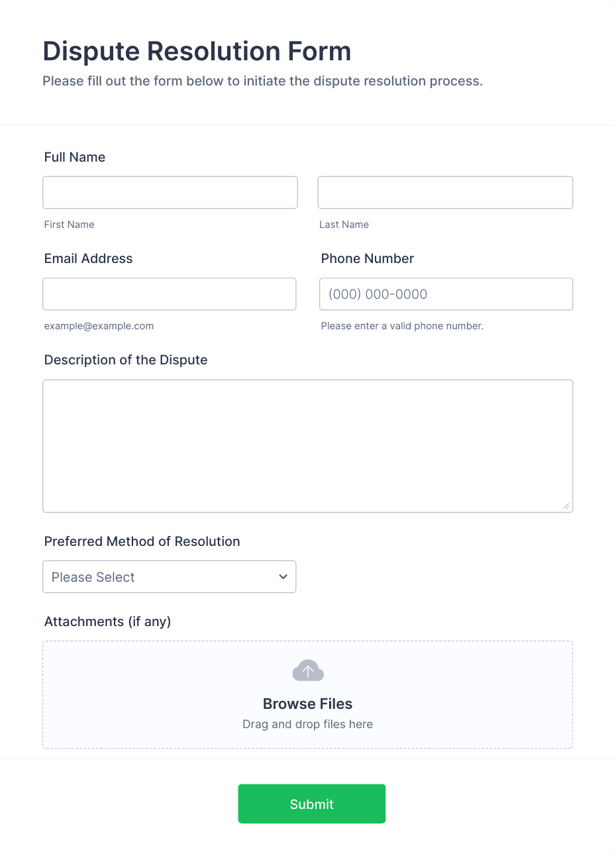This screenshot has width=616, height=856.
Task: Click the Browse Files text
Action: 307,704
